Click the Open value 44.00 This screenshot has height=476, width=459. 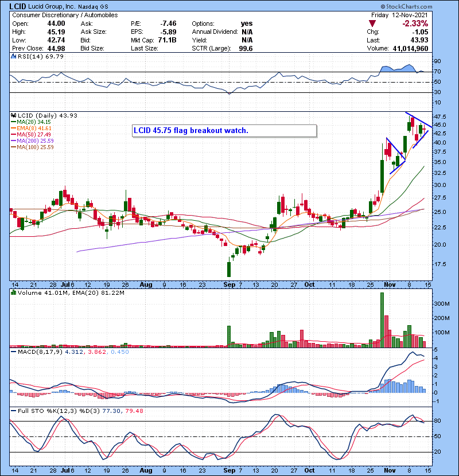[x=56, y=24]
